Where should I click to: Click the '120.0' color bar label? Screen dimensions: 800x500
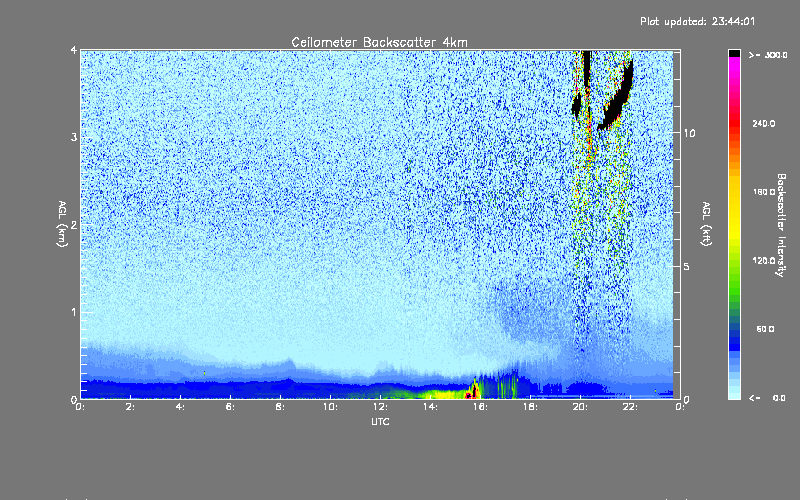click(x=764, y=261)
